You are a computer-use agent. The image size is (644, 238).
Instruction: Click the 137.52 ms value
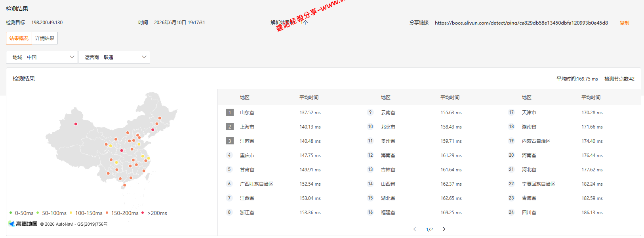point(310,113)
